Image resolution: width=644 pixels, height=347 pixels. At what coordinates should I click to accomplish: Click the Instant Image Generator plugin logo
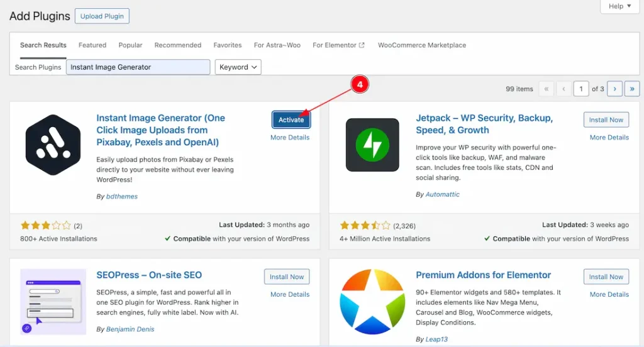pyautogui.click(x=53, y=145)
